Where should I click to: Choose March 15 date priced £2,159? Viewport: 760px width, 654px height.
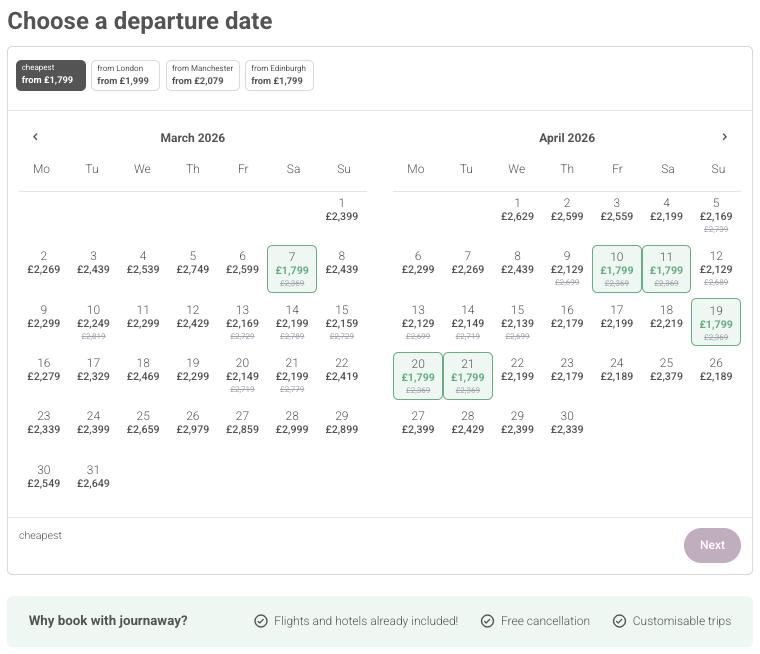pyautogui.click(x=342, y=317)
